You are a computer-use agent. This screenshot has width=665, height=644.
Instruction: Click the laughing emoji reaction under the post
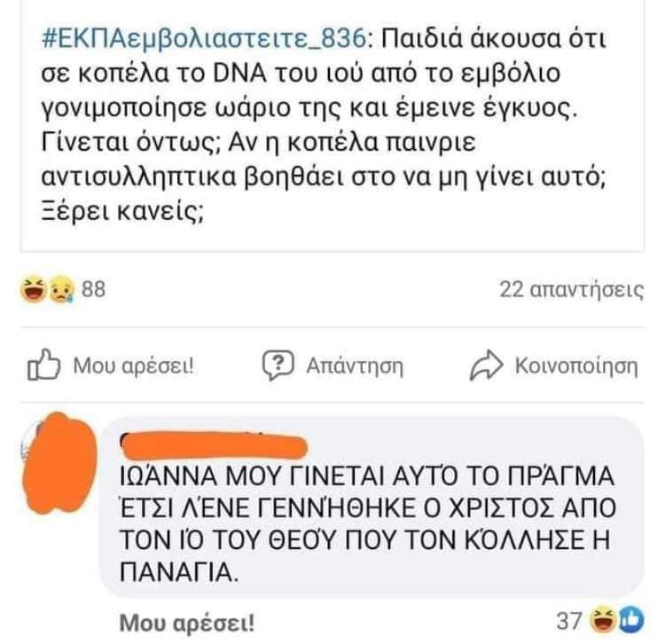(34, 289)
